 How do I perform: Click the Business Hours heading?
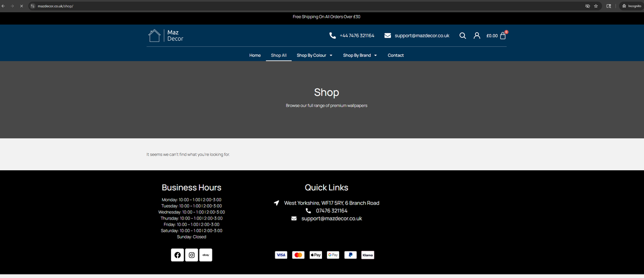pos(192,187)
